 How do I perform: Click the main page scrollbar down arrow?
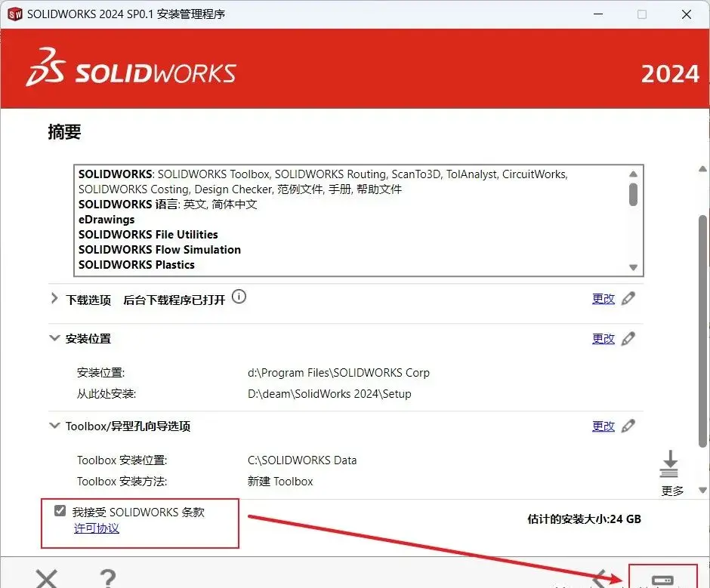coord(702,490)
